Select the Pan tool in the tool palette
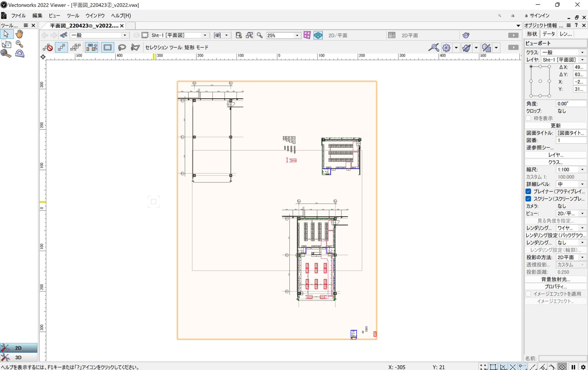Viewport: 588px width, 370px height. point(19,34)
